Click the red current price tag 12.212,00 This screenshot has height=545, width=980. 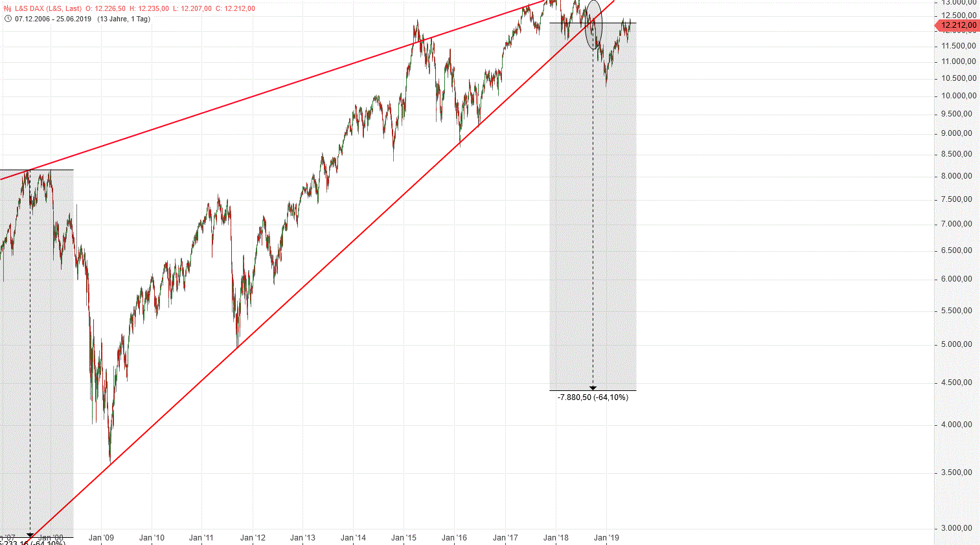pyautogui.click(x=957, y=26)
